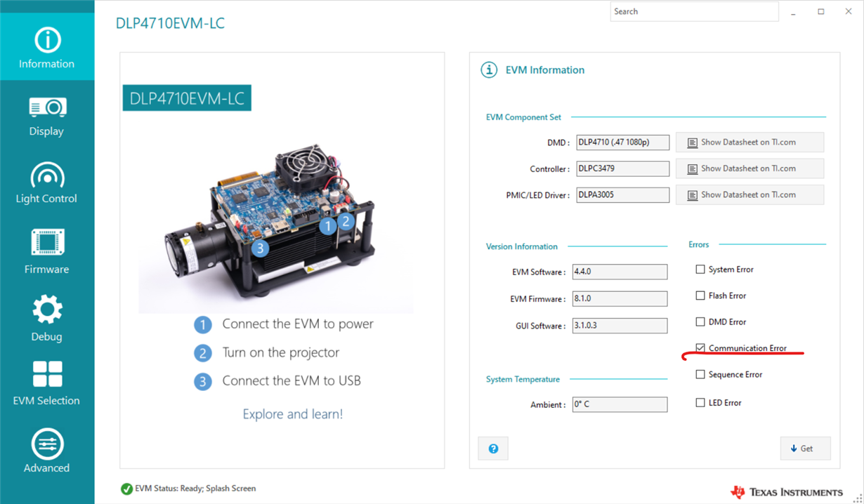Click the 'System Temperature' heading
The width and height of the screenshot is (864, 504).
[523, 379]
